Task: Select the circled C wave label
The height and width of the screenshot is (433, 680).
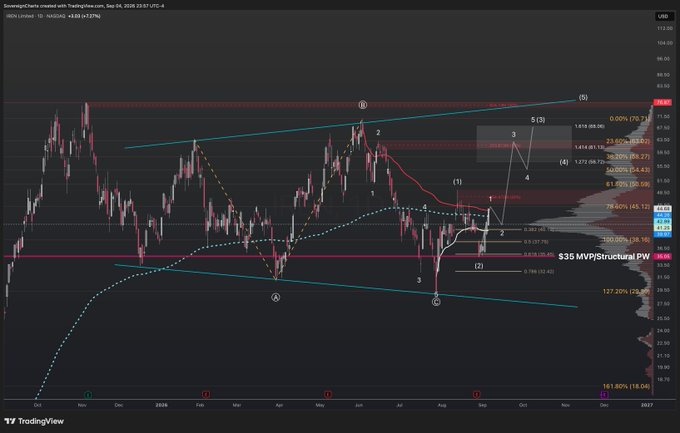Action: [436, 302]
